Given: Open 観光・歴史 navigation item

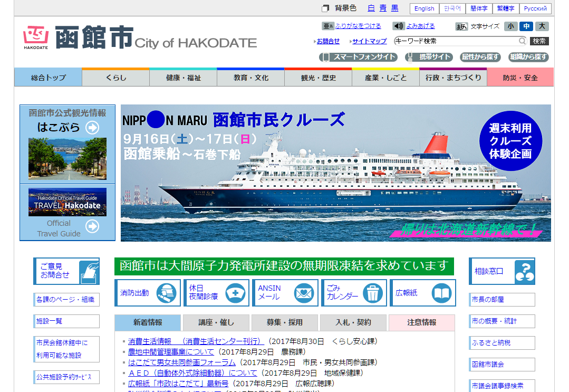Looking at the screenshot, I should point(318,78).
